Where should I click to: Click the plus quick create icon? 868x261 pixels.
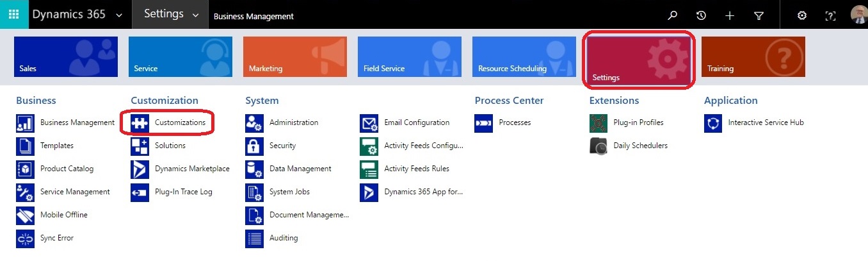click(x=730, y=15)
